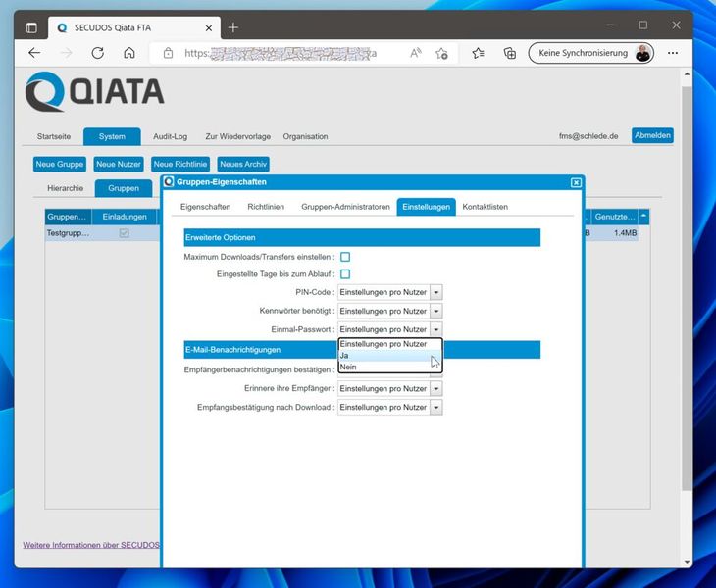Image resolution: width=716 pixels, height=588 pixels.
Task: Click the browser refresh icon
Action: [x=95, y=53]
